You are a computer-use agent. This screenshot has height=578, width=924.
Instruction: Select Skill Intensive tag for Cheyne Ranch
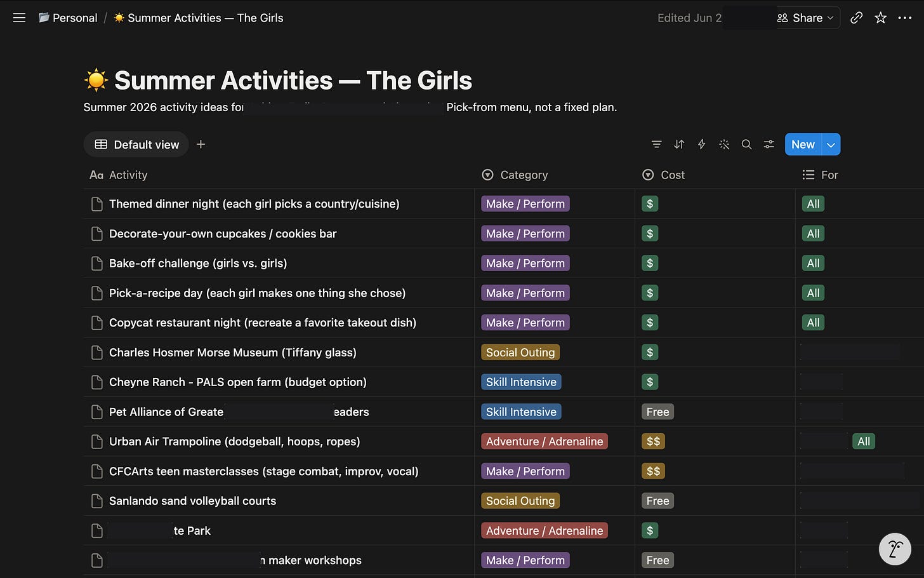pyautogui.click(x=521, y=382)
